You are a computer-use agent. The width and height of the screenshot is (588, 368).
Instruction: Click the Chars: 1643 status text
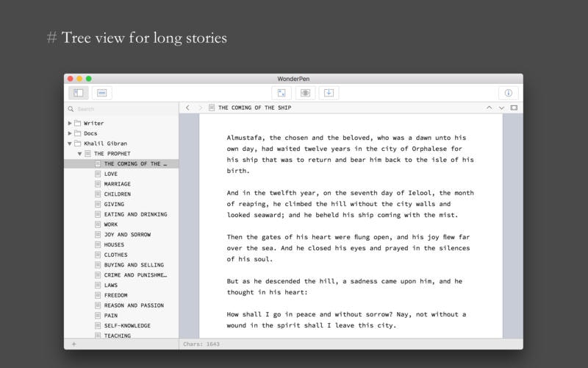pos(201,344)
